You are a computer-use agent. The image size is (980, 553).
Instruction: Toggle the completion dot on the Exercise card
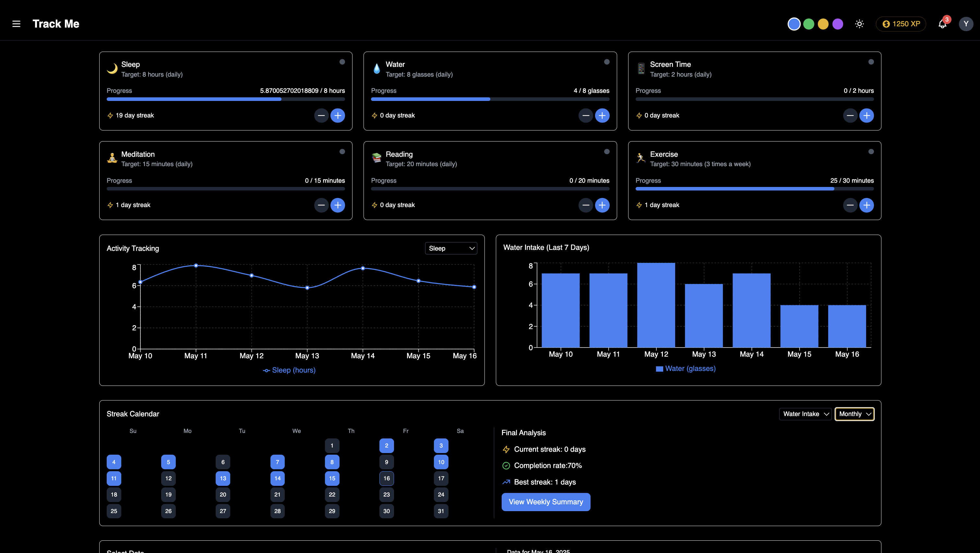[871, 152]
